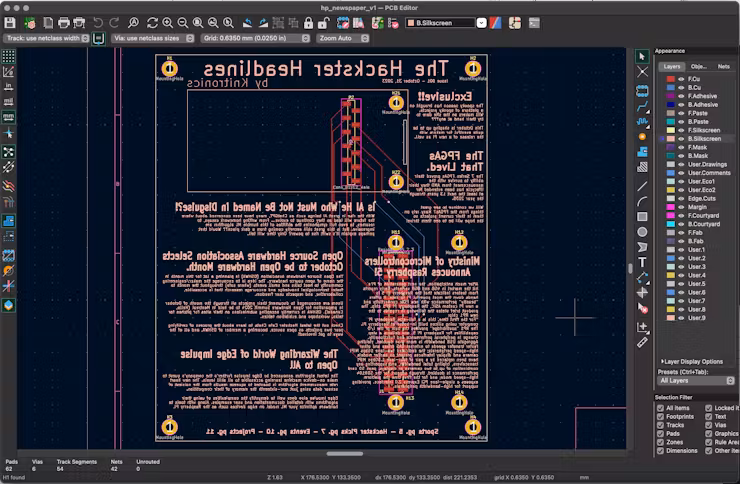Open the Scripting console icon
The height and width of the screenshot is (484, 740).
534,23
